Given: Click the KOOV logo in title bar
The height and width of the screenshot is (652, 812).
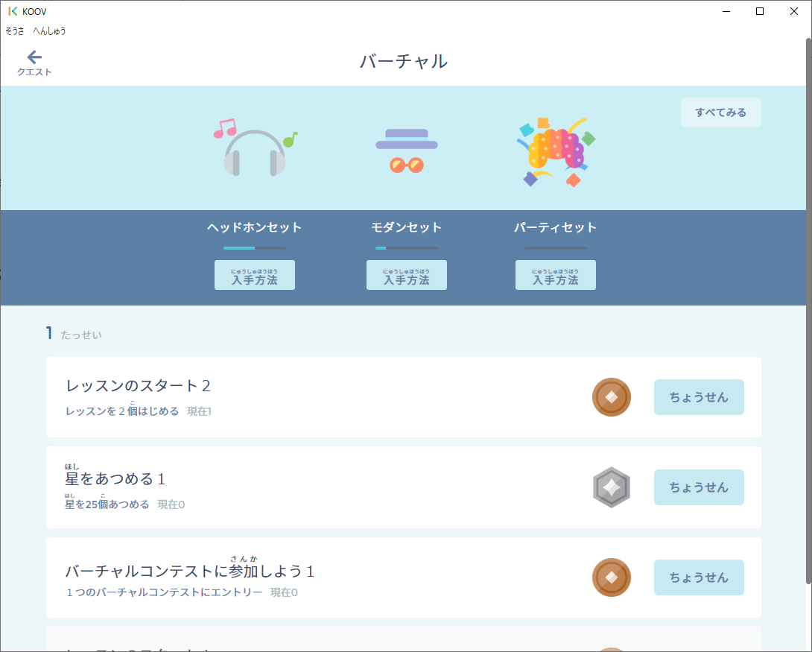Looking at the screenshot, I should [x=13, y=11].
